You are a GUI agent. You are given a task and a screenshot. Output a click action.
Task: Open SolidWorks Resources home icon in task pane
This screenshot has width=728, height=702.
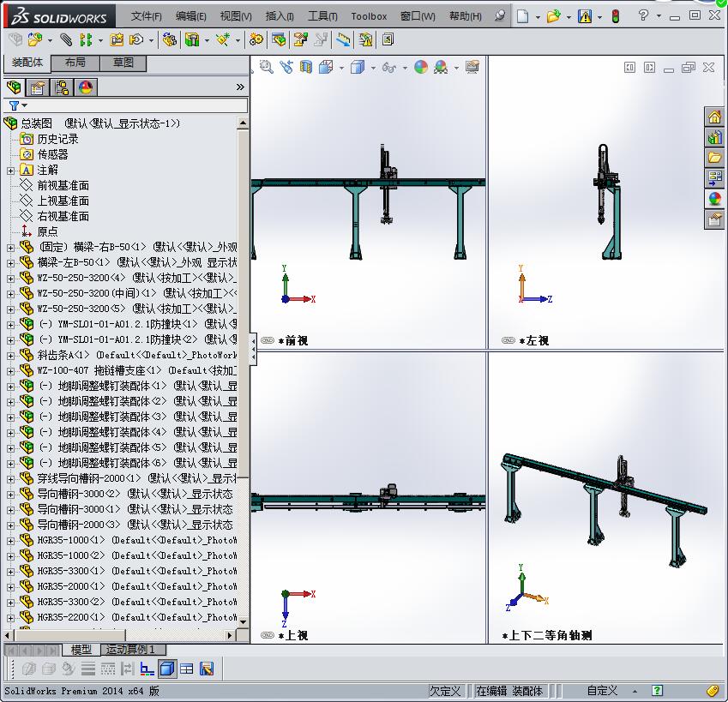(714, 117)
